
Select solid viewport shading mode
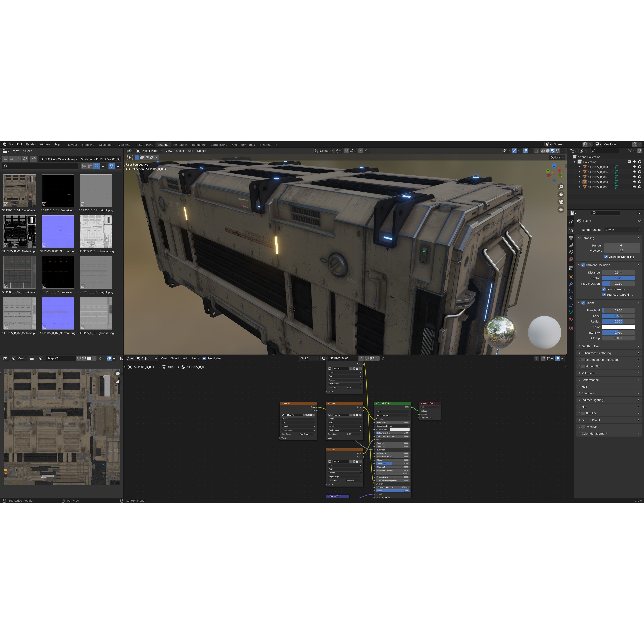tap(548, 151)
